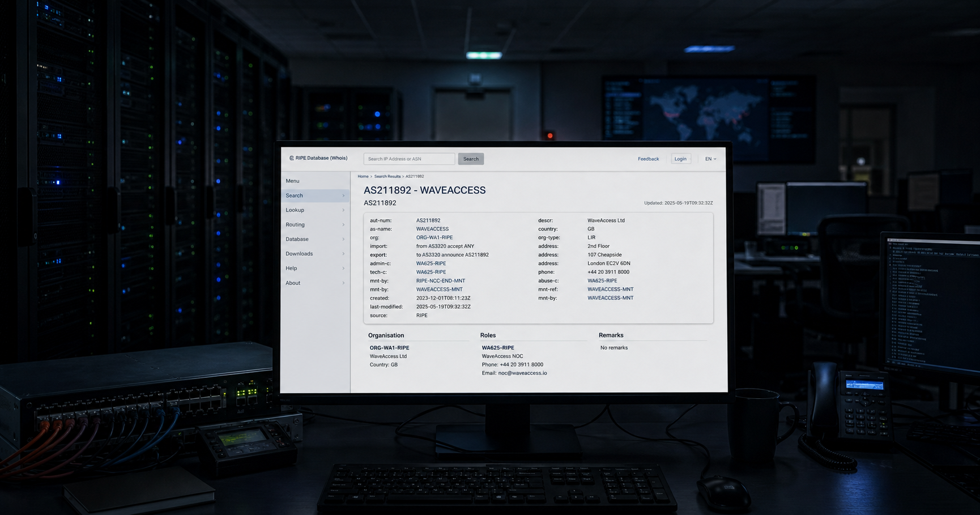
Task: Click the AS211892 - WAVEACCESS page title
Action: [x=424, y=190]
